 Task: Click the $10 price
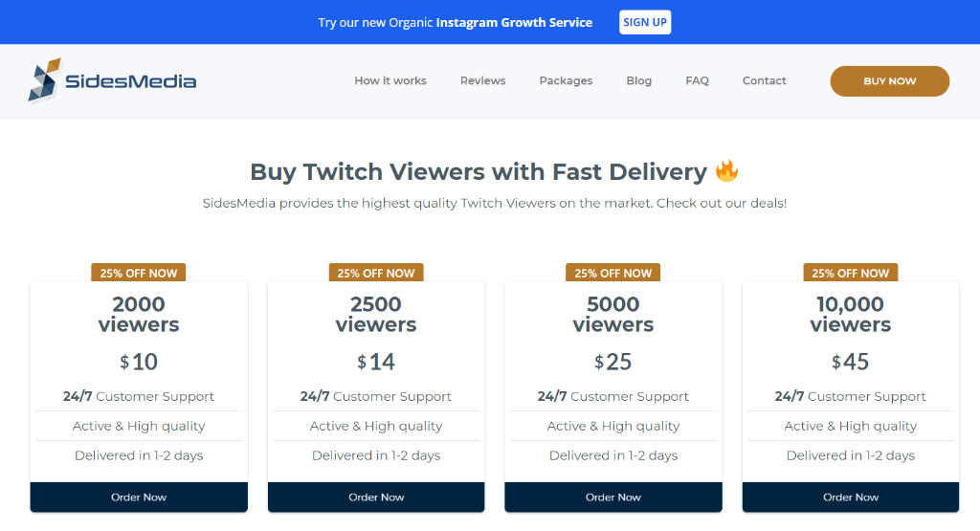(139, 362)
